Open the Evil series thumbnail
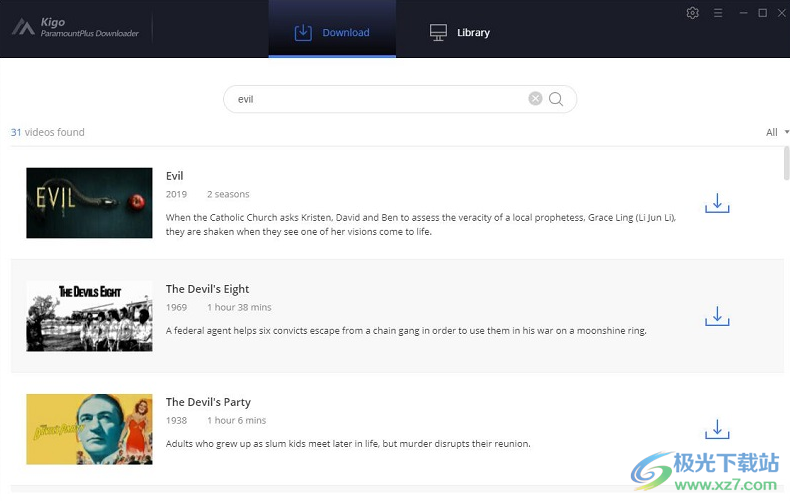The height and width of the screenshot is (501, 790). pos(89,203)
